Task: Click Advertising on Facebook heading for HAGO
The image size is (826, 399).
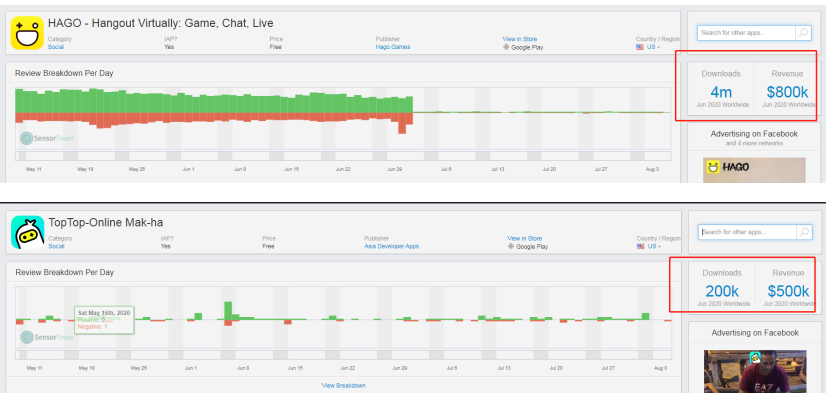Action: click(x=754, y=134)
